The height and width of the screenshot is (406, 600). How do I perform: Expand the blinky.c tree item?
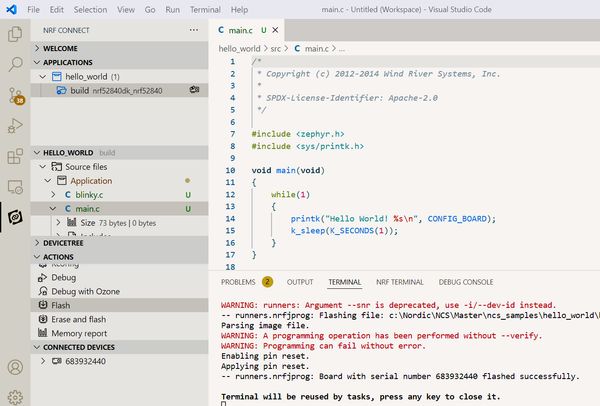click(53, 194)
